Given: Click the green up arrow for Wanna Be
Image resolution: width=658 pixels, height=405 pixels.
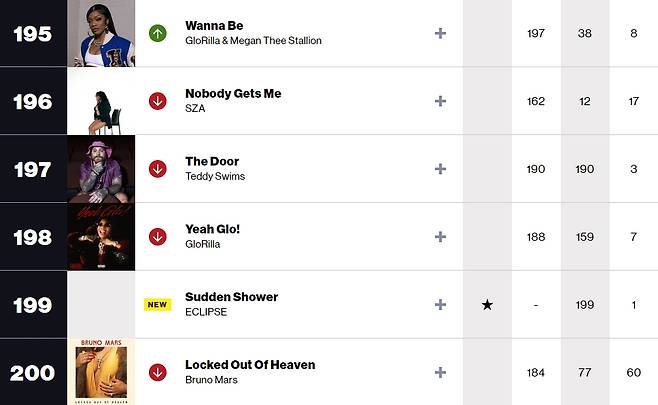Looking at the screenshot, I should tap(157, 33).
